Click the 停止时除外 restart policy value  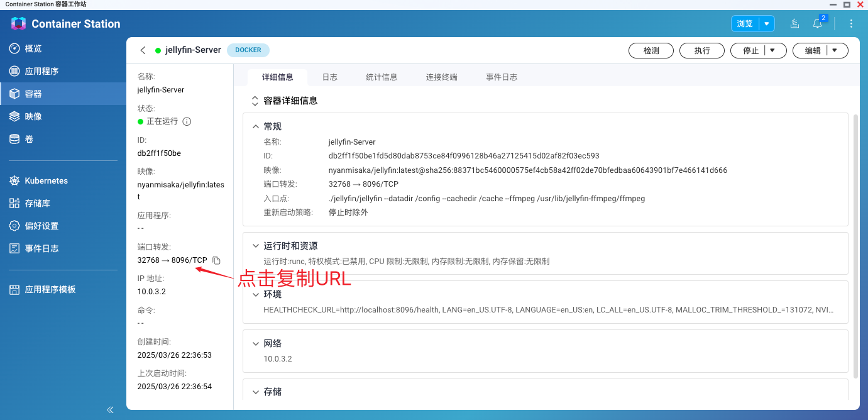tap(348, 213)
